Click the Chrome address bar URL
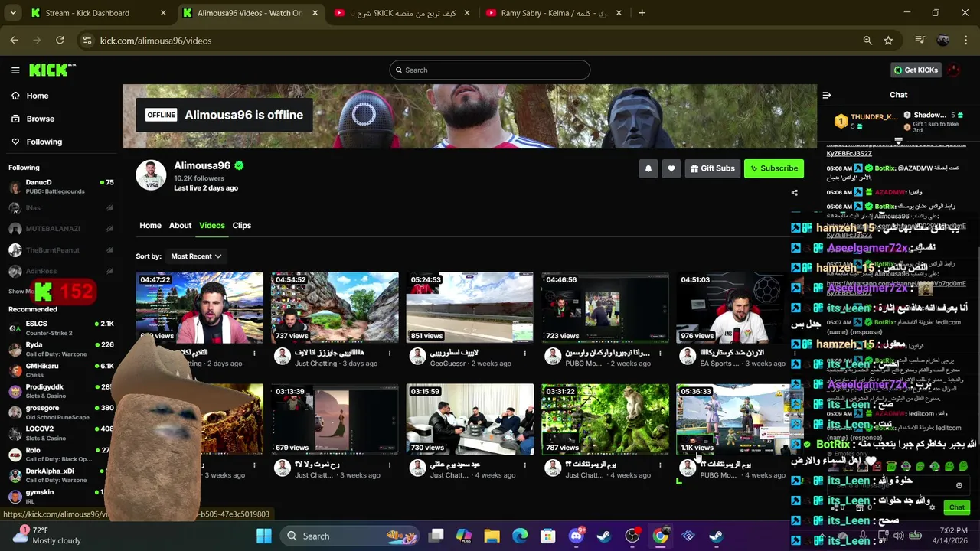 pyautogui.click(x=156, y=41)
